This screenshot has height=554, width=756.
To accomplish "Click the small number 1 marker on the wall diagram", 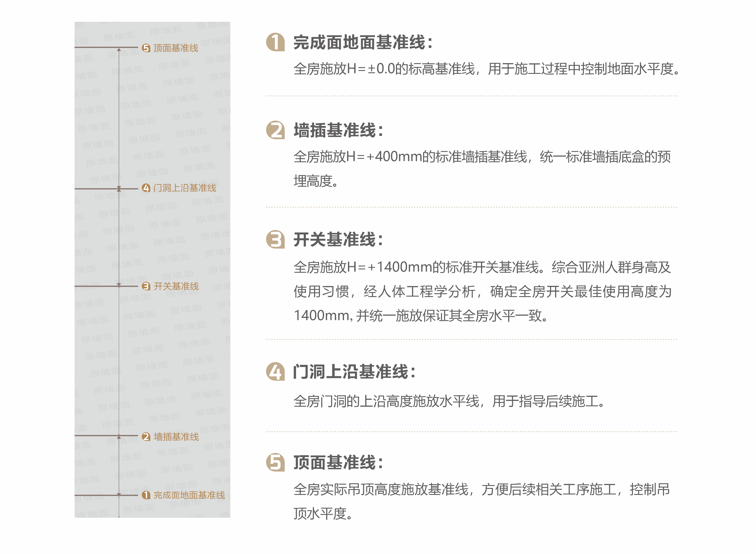I will (x=146, y=495).
